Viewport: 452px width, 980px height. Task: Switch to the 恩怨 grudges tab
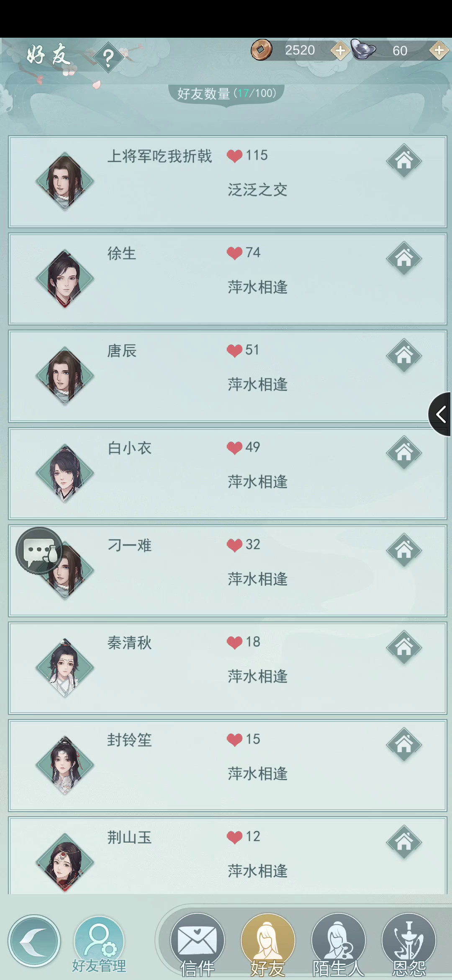click(409, 944)
